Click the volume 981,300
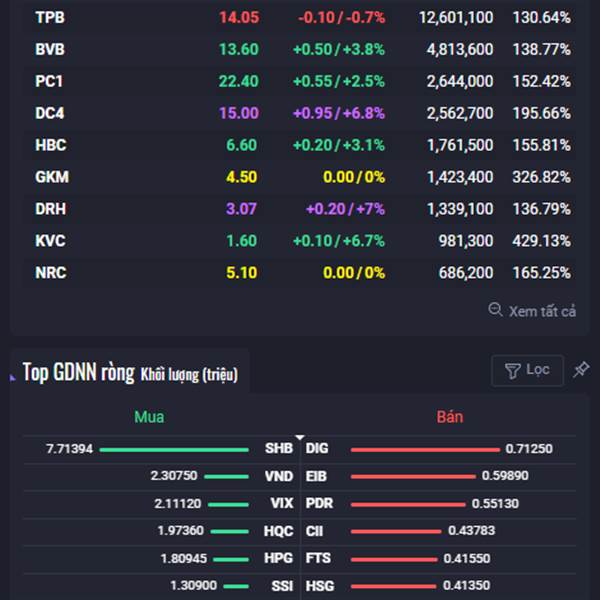The image size is (600, 600). [x=466, y=241]
